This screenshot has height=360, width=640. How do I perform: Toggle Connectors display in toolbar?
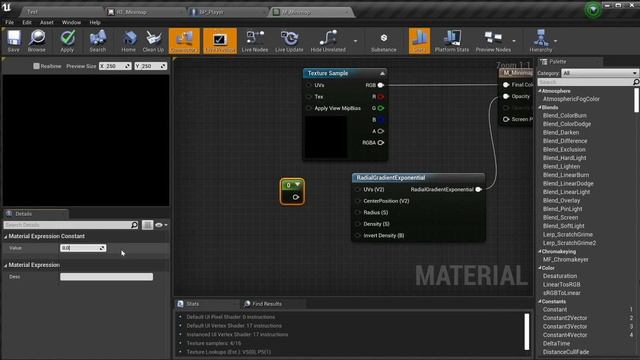point(184,41)
